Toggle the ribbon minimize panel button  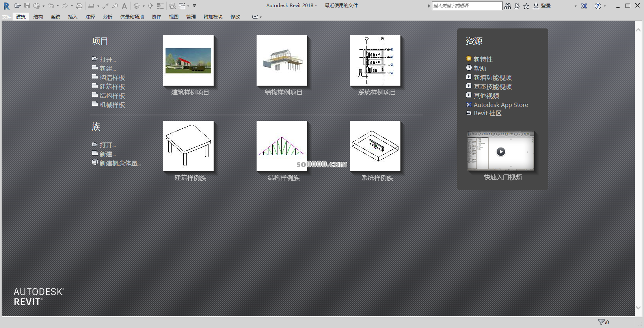(x=255, y=17)
